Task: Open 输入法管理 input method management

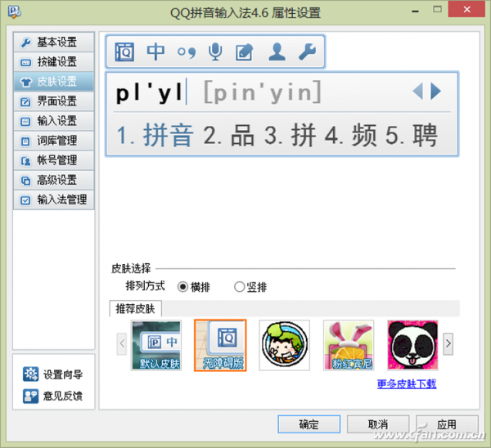Action: 53,199
